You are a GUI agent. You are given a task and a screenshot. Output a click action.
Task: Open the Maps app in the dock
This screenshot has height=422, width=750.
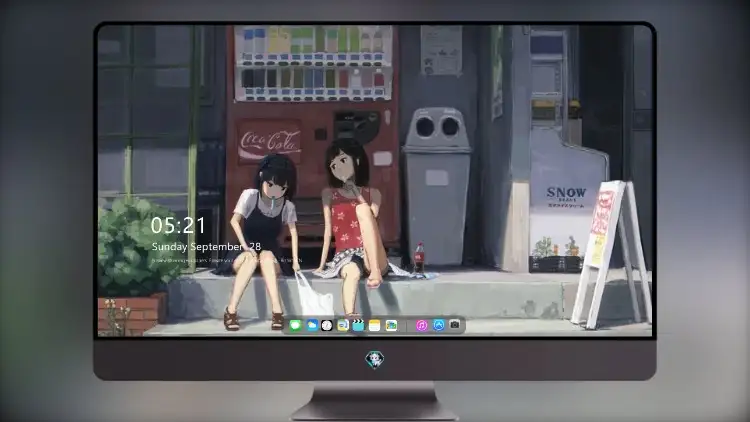pyautogui.click(x=391, y=326)
